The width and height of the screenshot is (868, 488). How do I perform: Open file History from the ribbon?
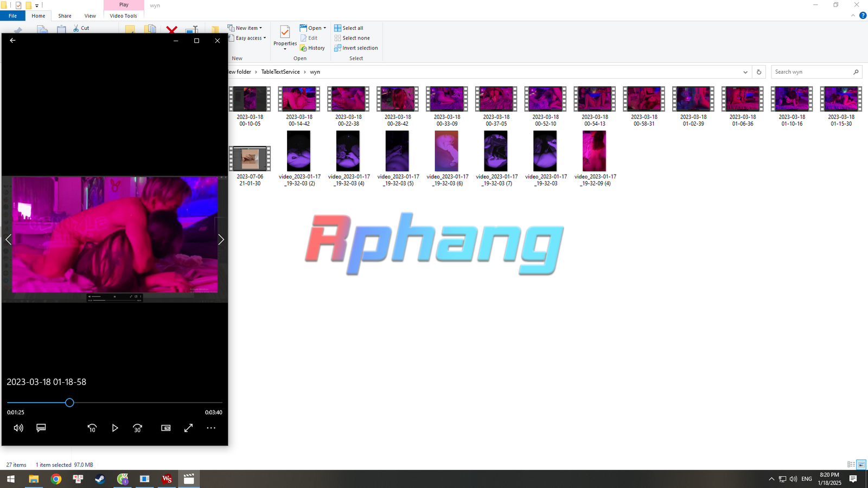pos(312,48)
